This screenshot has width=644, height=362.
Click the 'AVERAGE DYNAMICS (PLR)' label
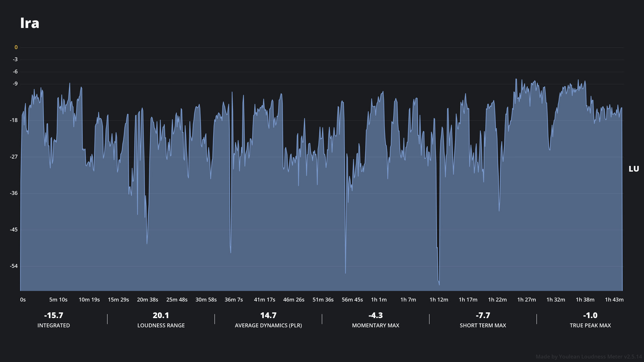(x=268, y=325)
